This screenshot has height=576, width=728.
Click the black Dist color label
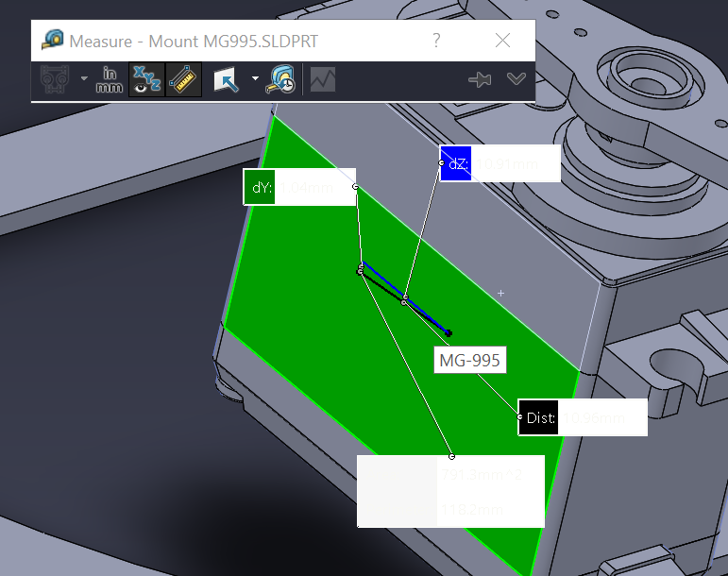click(x=538, y=417)
